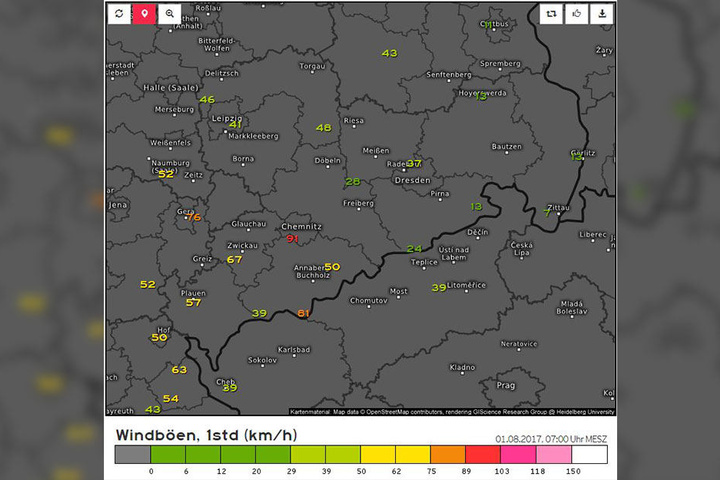Open the magnifier zoom tool
The width and height of the screenshot is (720, 480).
coord(169,14)
